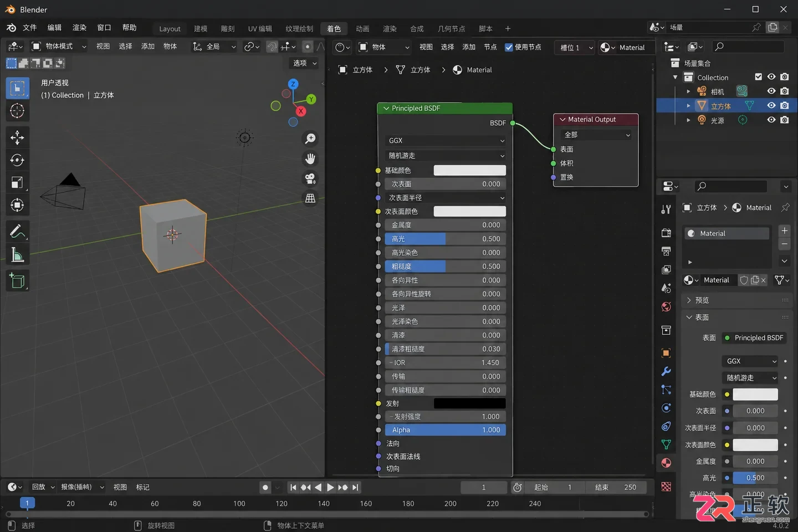This screenshot has width=798, height=532.
Task: Choose the Annotate pencil tool
Action: (17, 232)
